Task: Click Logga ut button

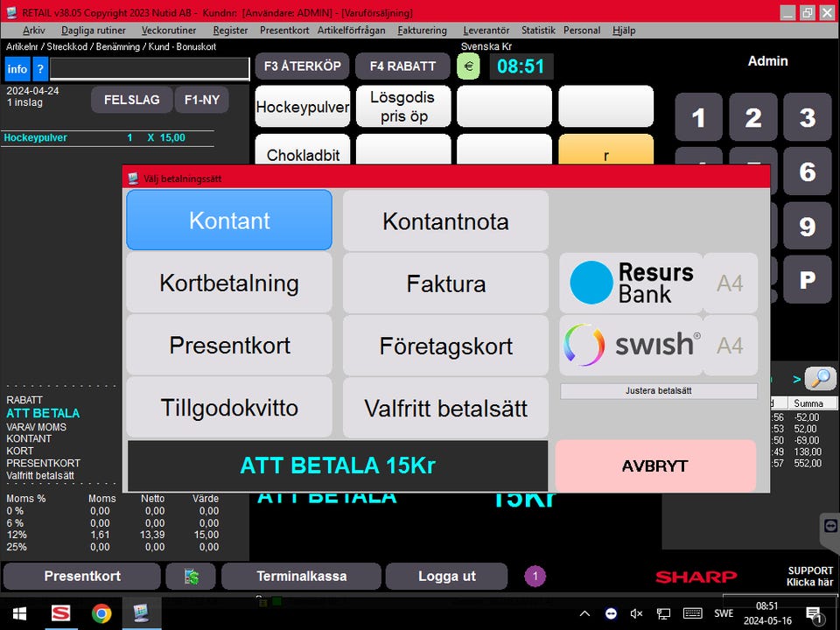Action: coord(447,576)
